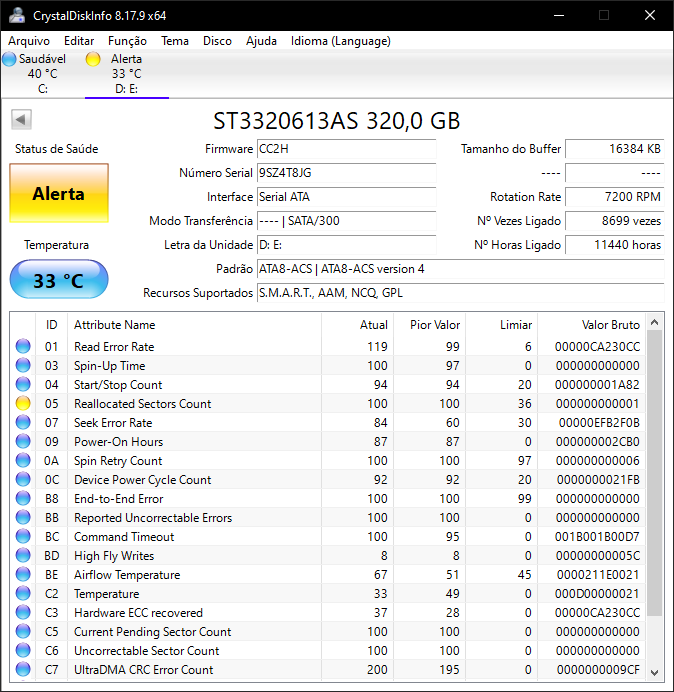Open the Função menu
This screenshot has width=674, height=692.
pos(127,41)
